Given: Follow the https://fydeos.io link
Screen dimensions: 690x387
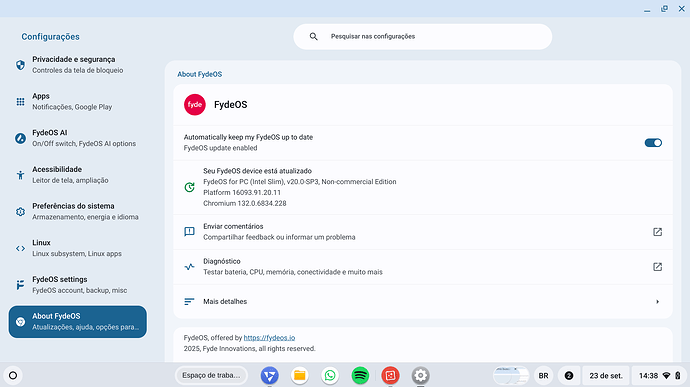Looking at the screenshot, I should 269,338.
